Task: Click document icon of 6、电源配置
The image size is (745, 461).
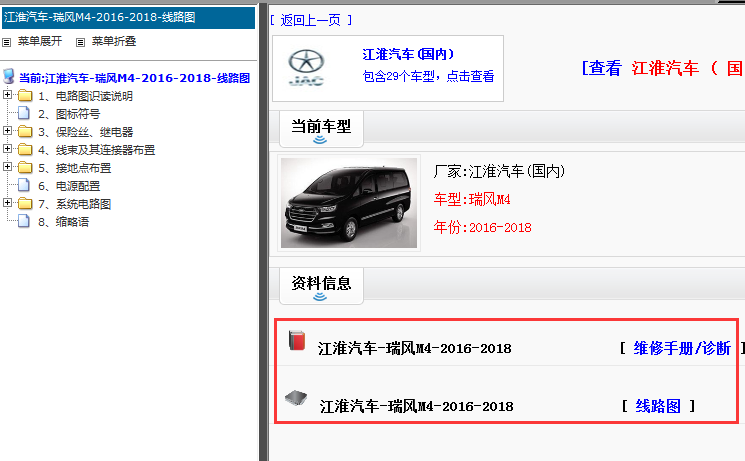Action: point(24,185)
